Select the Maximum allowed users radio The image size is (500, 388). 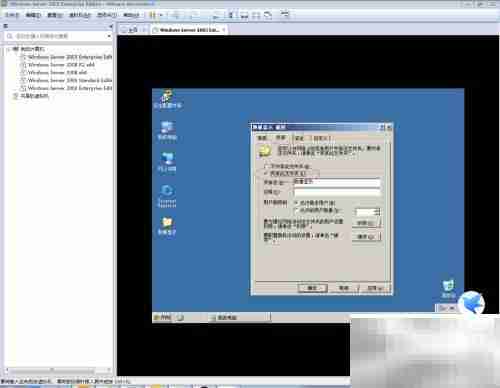pos(315,203)
